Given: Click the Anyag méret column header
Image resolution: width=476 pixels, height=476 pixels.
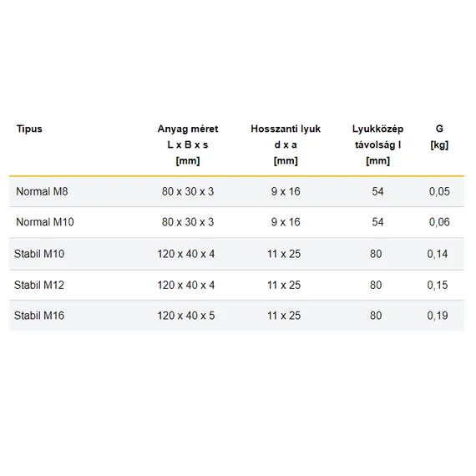Looking at the screenshot, I should (188, 144).
